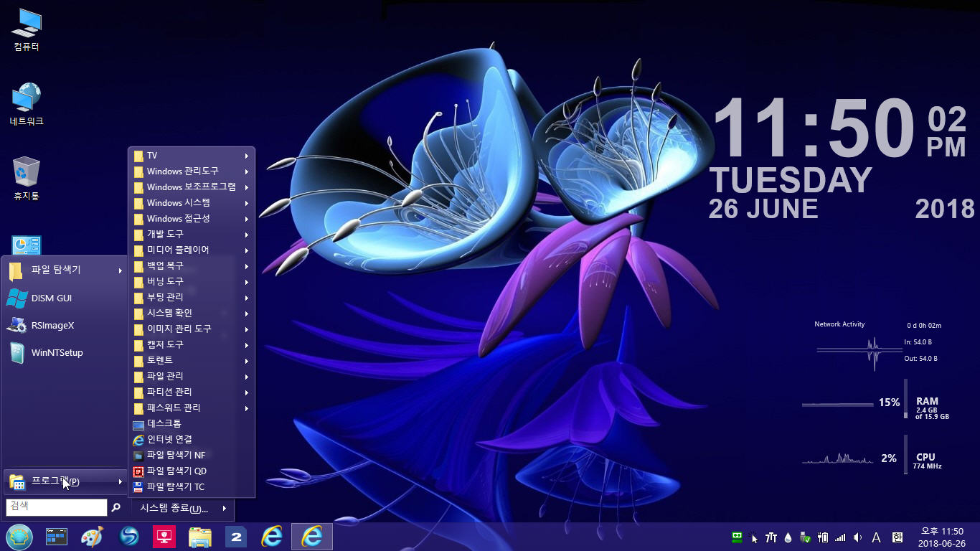This screenshot has width=980, height=551.
Task: Open 인터넷 연결 in programs submenu
Action: (191, 440)
